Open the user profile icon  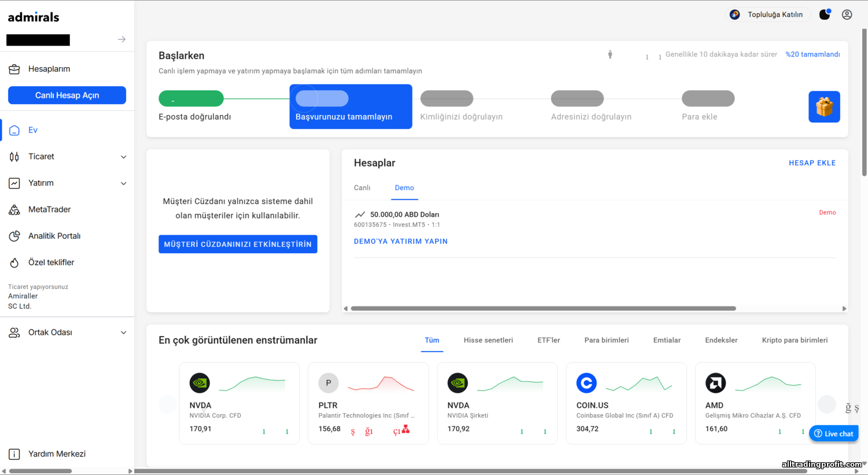coord(847,14)
